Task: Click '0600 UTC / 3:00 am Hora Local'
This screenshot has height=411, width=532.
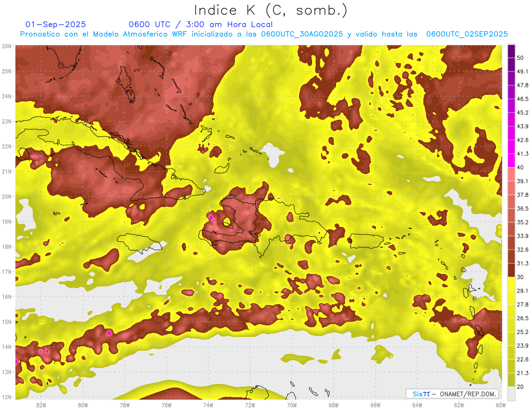Action: (200, 24)
